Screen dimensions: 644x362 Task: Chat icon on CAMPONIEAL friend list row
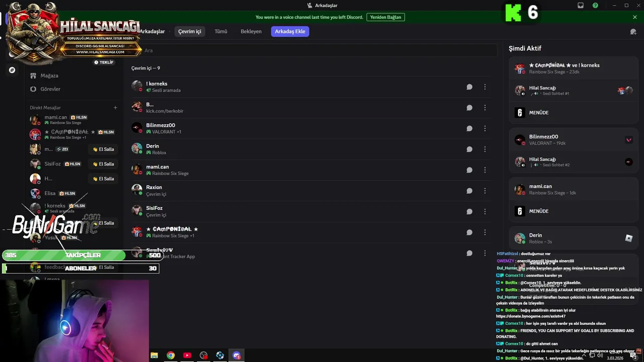[469, 232]
